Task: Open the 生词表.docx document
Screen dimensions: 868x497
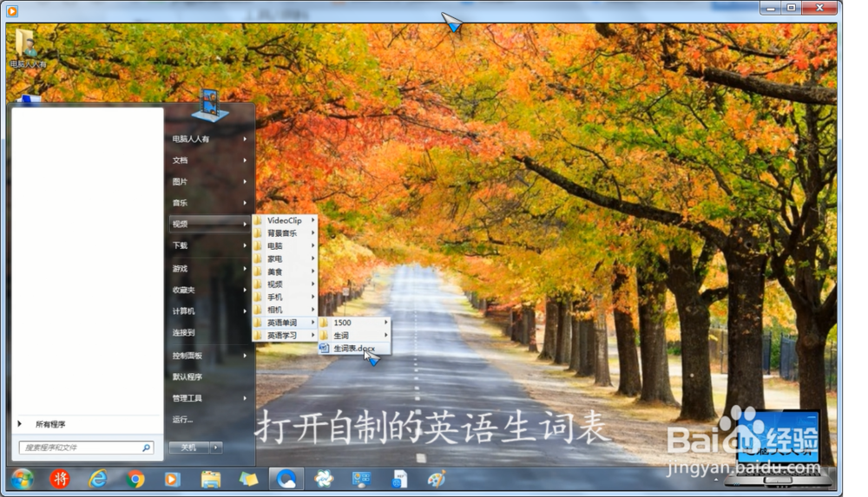Action: (354, 348)
